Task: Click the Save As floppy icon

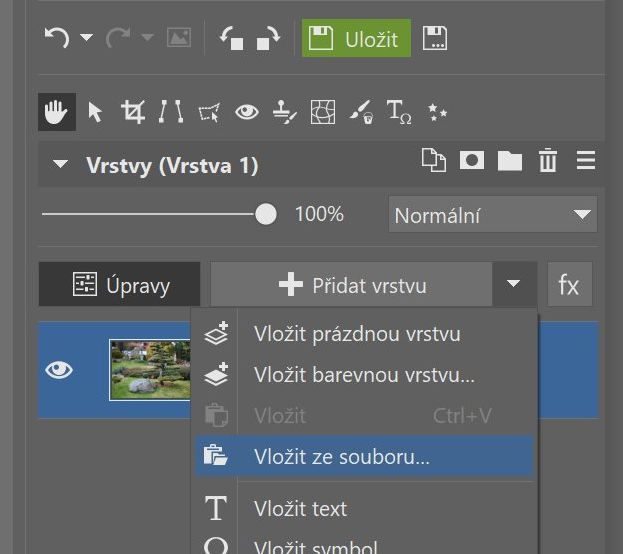Action: [435, 38]
